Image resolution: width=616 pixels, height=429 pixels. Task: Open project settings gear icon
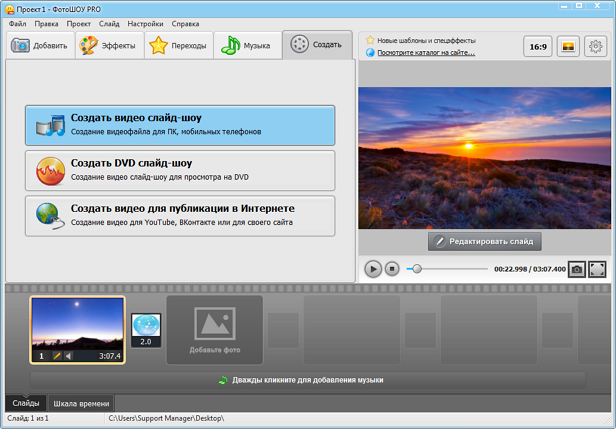(x=595, y=46)
